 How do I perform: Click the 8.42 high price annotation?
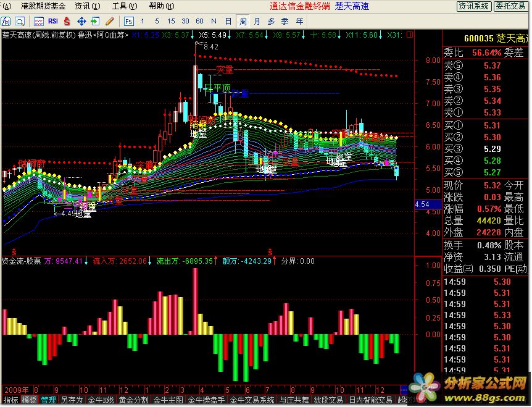pyautogui.click(x=210, y=47)
